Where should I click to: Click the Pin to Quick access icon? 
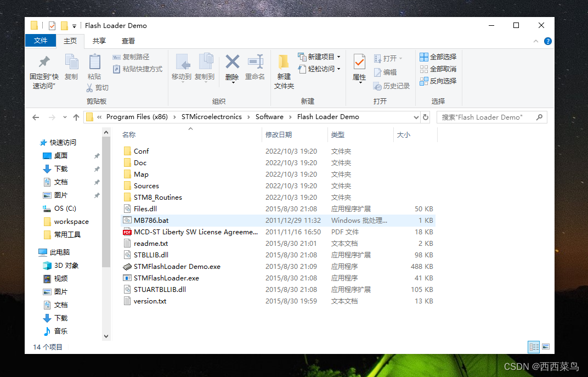pyautogui.click(x=44, y=62)
